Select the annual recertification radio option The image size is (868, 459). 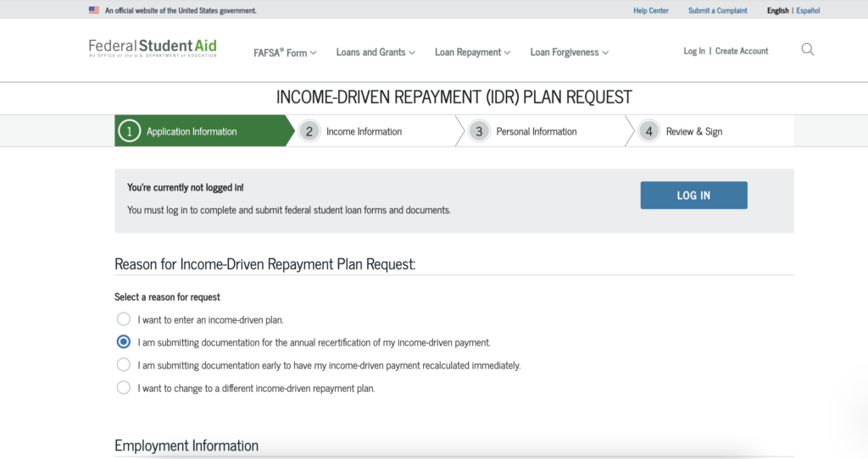coord(124,342)
